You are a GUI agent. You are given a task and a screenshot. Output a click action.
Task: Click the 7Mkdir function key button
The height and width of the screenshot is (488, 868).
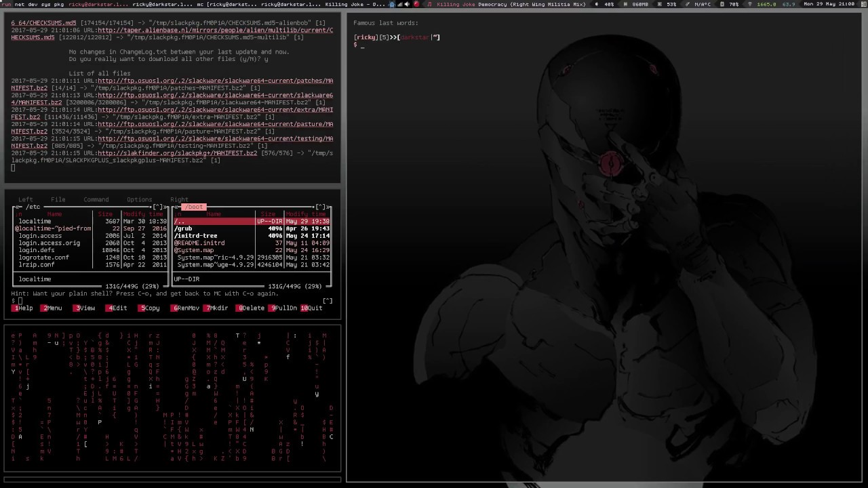217,308
